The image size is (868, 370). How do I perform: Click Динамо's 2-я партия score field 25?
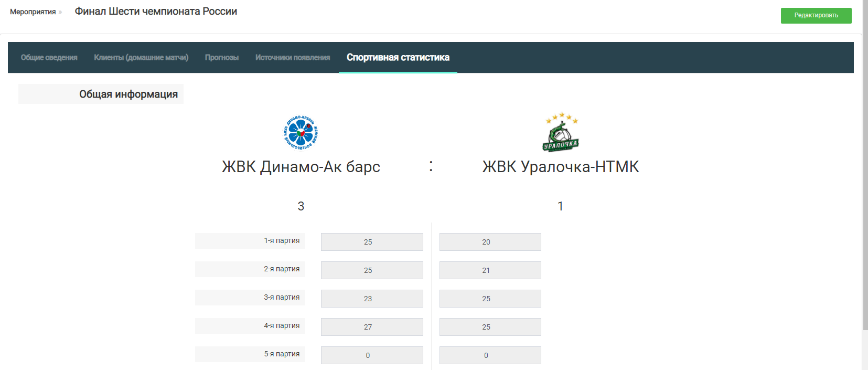372,270
